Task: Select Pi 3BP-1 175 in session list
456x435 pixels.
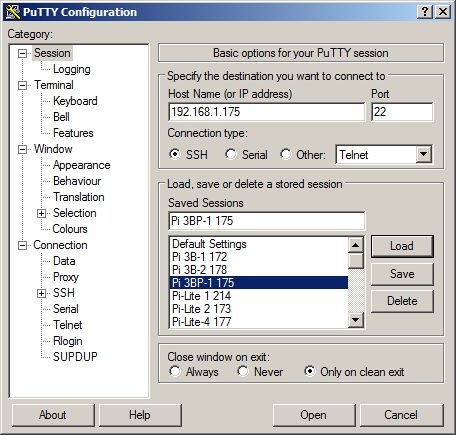Action: (x=259, y=283)
